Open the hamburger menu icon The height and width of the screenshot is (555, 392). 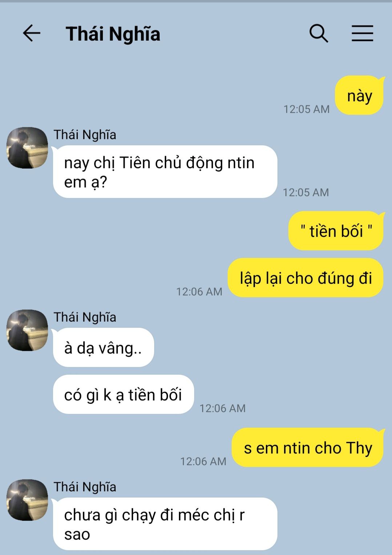click(x=362, y=33)
